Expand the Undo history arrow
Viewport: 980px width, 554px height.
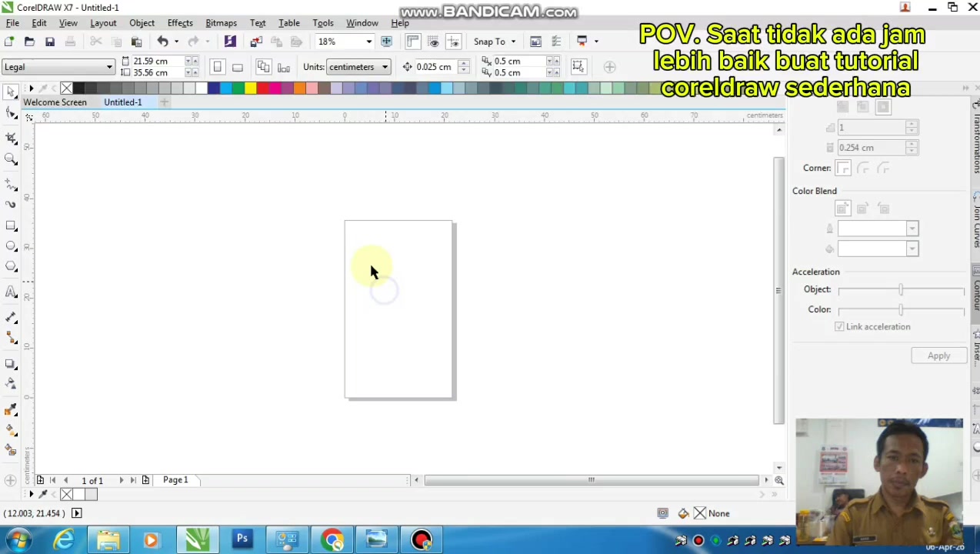pyautogui.click(x=176, y=42)
